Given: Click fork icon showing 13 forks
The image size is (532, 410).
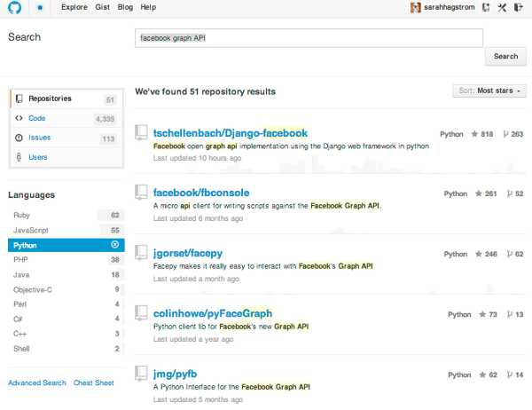Looking at the screenshot, I should coord(510,314).
